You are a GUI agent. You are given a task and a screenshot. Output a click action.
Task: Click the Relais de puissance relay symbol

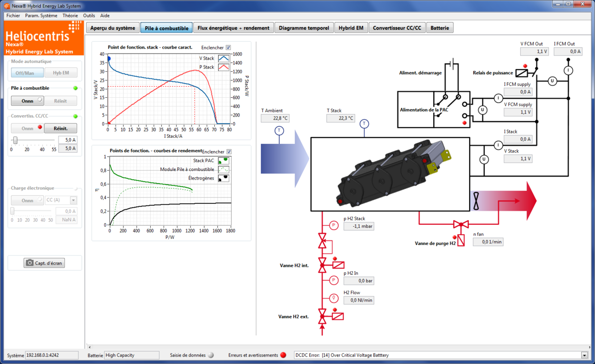523,73
